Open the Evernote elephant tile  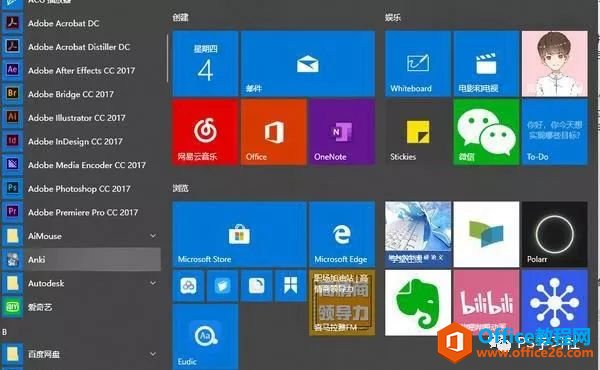(418, 303)
